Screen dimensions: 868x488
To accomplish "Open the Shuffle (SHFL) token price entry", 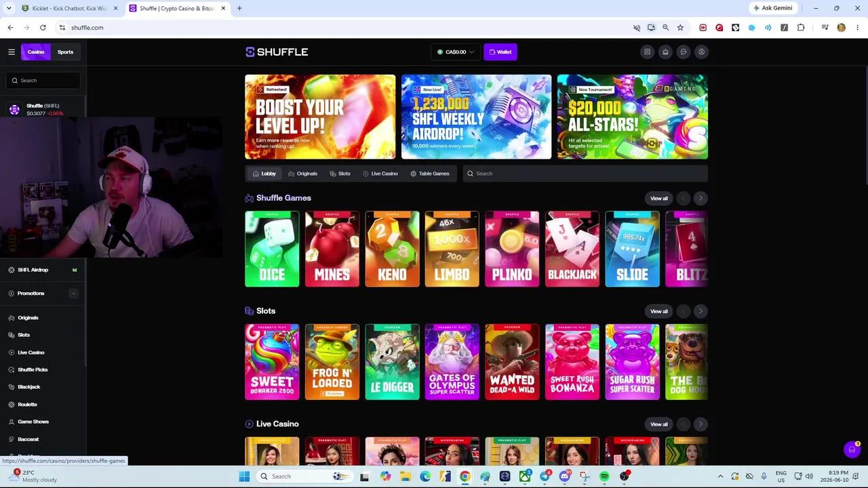I will (x=43, y=109).
